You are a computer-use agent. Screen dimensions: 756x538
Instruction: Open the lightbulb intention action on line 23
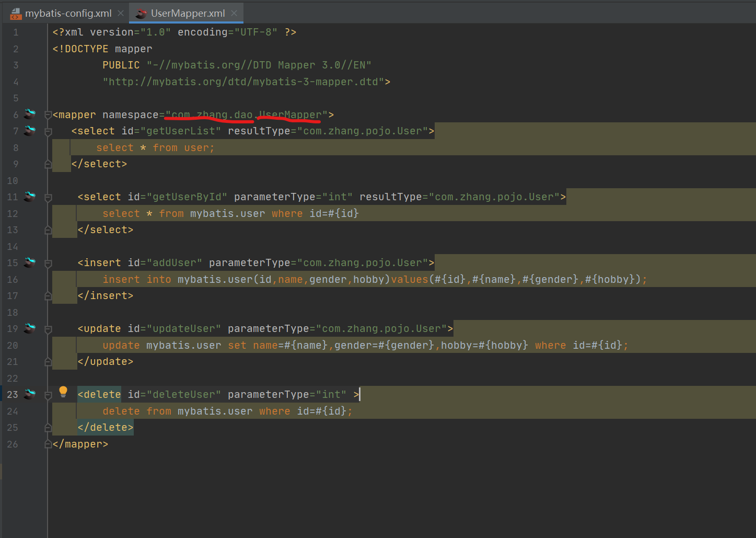pos(63,391)
